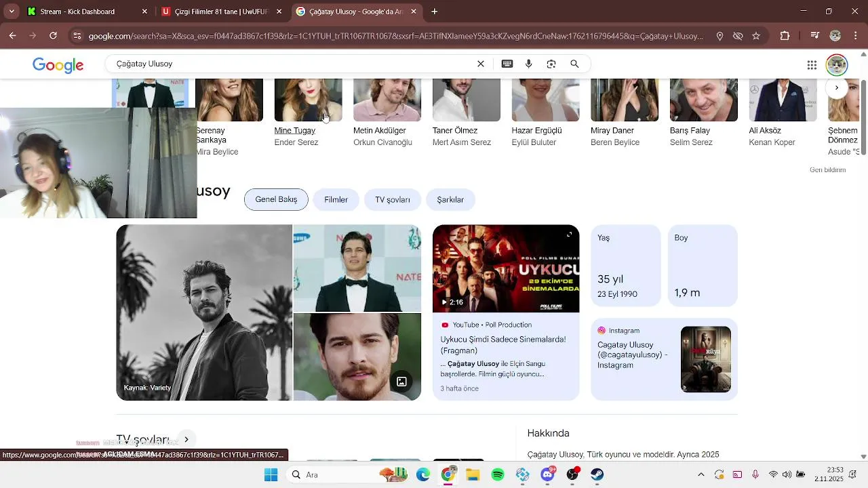Go back to the previous page
The width and height of the screenshot is (868, 488).
click(12, 36)
